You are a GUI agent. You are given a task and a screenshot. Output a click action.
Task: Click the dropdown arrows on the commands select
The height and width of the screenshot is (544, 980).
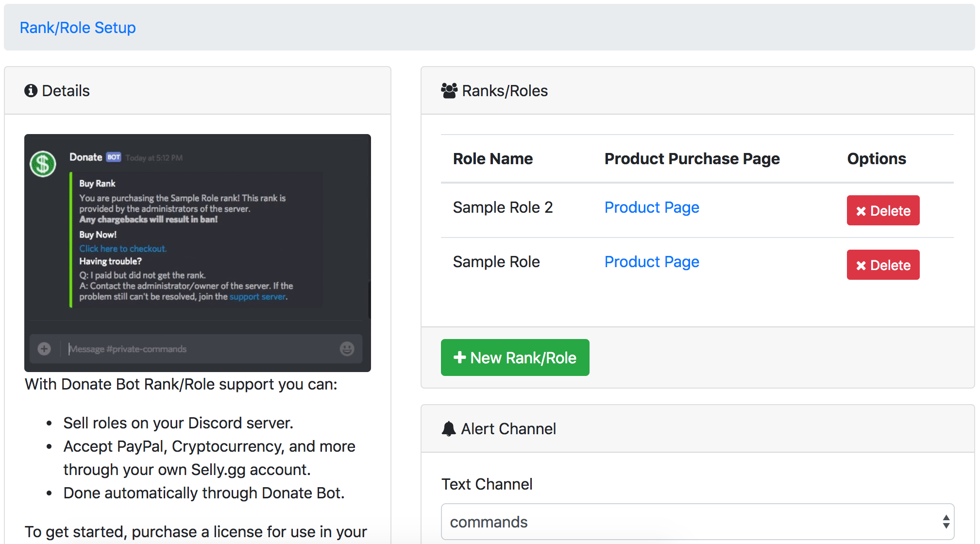(946, 522)
